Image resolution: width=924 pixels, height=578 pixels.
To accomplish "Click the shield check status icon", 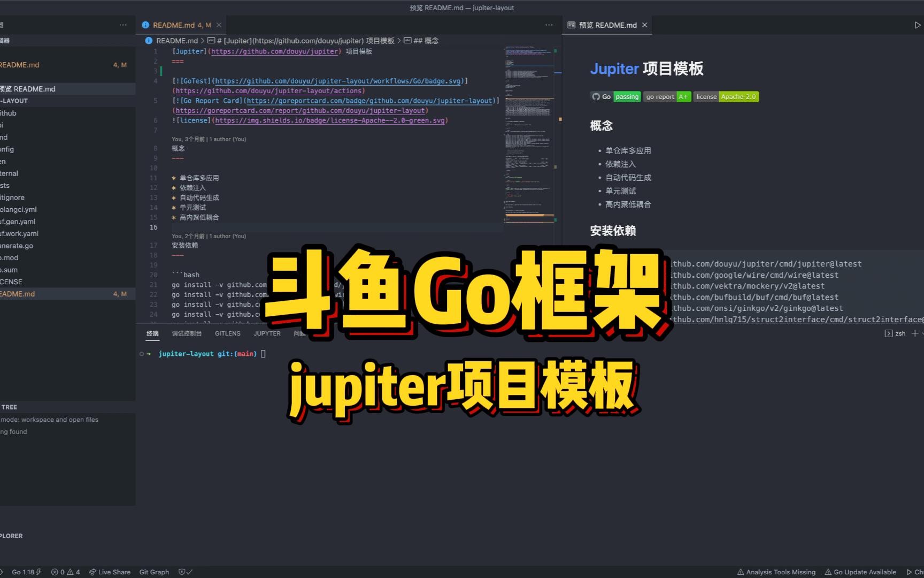I will click(x=185, y=572).
